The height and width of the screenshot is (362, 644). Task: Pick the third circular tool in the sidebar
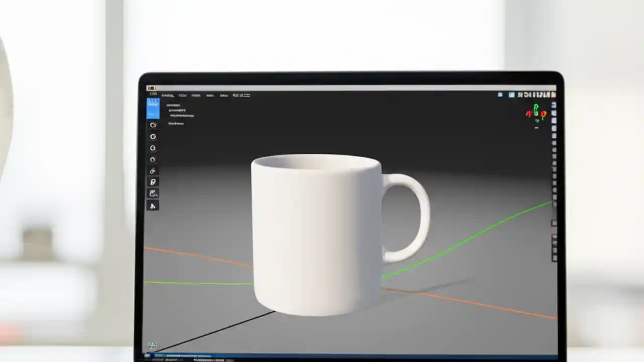pyautogui.click(x=153, y=148)
